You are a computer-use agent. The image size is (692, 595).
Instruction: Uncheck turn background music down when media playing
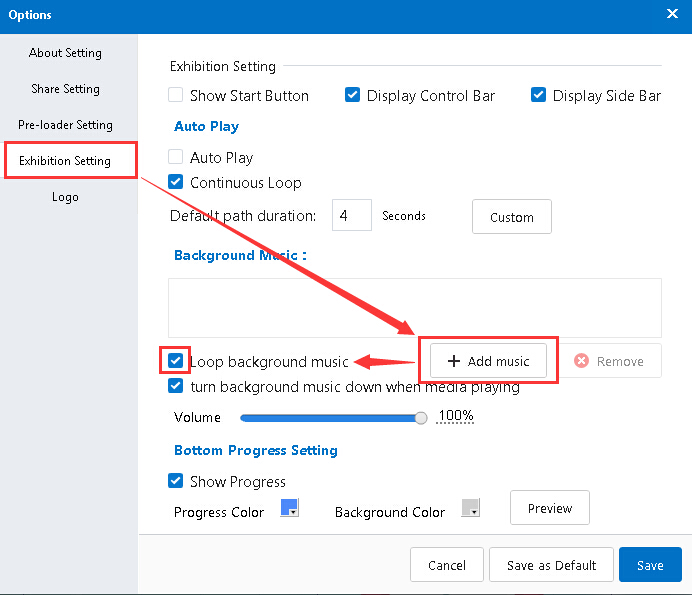click(176, 386)
